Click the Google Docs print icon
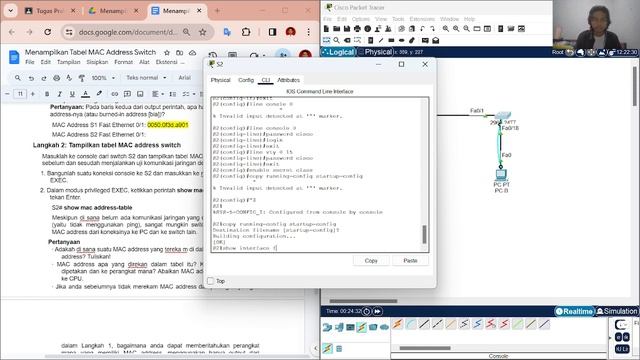 [x=56, y=78]
